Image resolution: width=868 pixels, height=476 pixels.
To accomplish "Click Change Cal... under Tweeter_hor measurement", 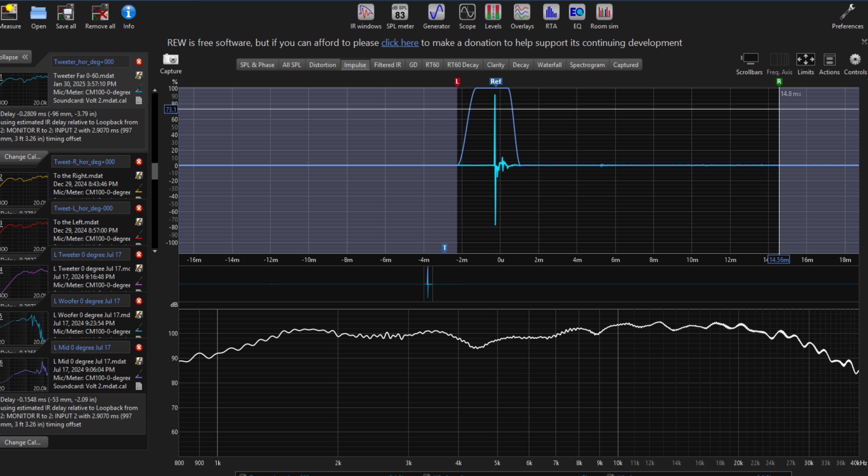I will click(23, 157).
